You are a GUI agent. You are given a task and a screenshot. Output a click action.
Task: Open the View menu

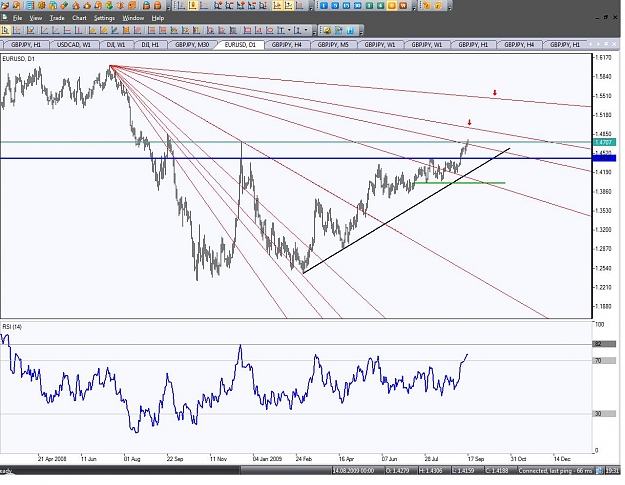pyautogui.click(x=35, y=18)
